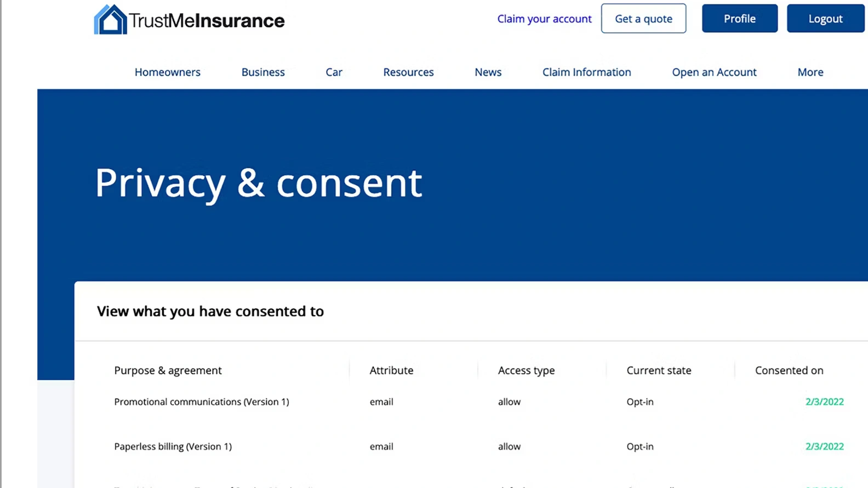This screenshot has height=488, width=868.
Task: Select the Paperless billing (Version 1) row
Action: (x=173, y=447)
